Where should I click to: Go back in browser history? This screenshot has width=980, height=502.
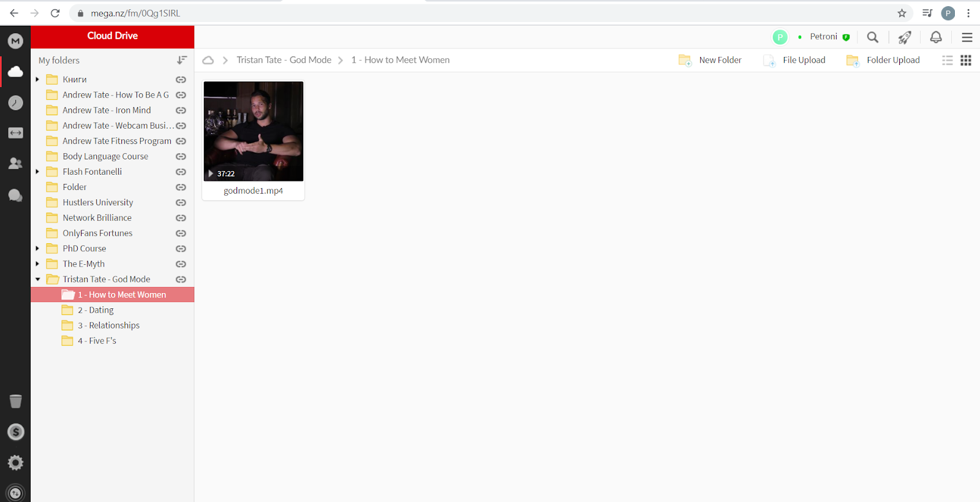point(14,13)
